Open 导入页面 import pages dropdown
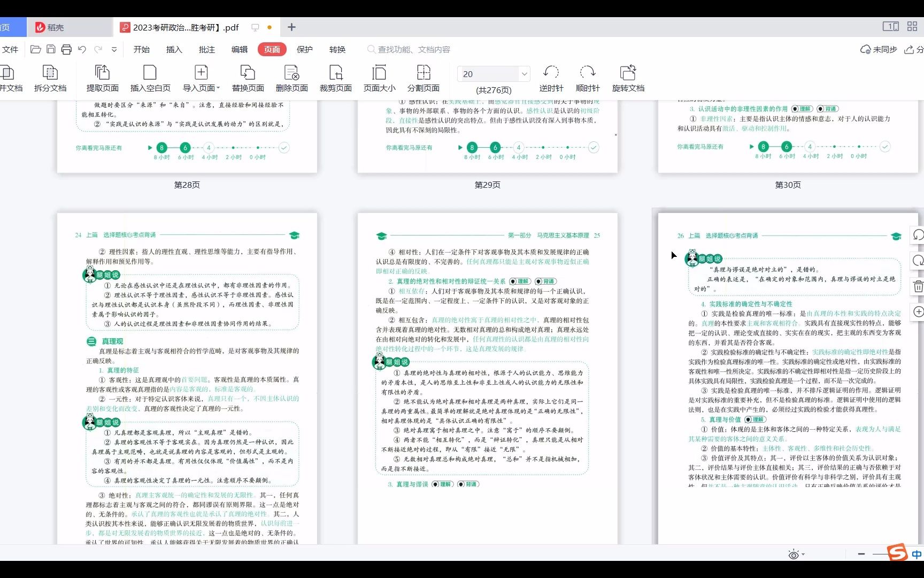Image resolution: width=924 pixels, height=578 pixels. tap(201, 78)
